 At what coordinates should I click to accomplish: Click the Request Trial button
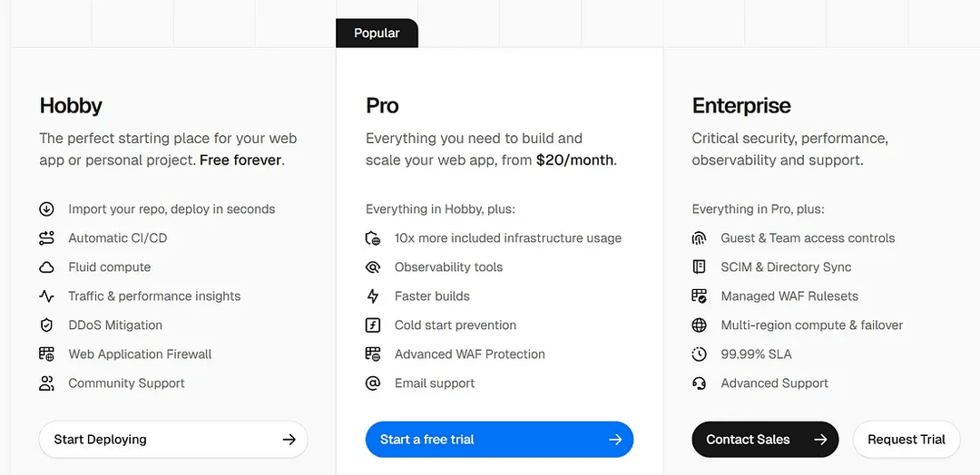pos(906,440)
